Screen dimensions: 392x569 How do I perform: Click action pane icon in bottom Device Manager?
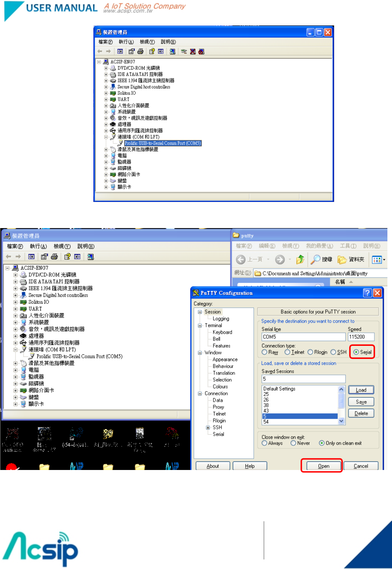77,257
